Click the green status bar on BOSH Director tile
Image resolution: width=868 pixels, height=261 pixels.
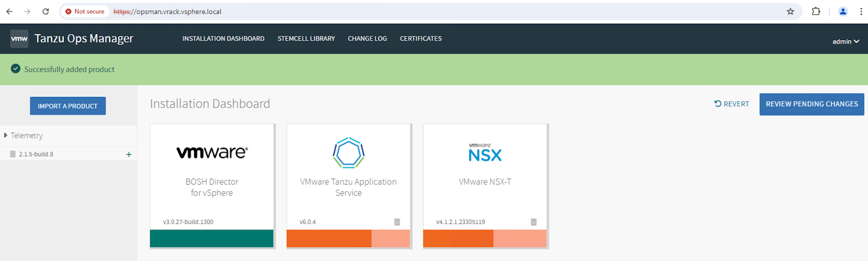click(x=212, y=238)
